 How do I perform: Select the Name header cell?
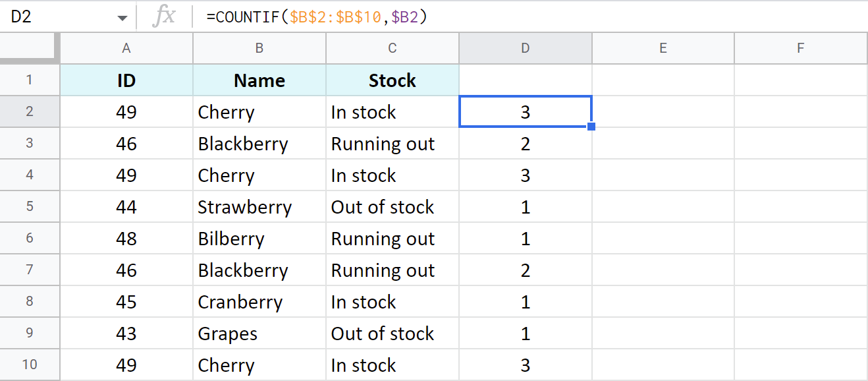(259, 80)
